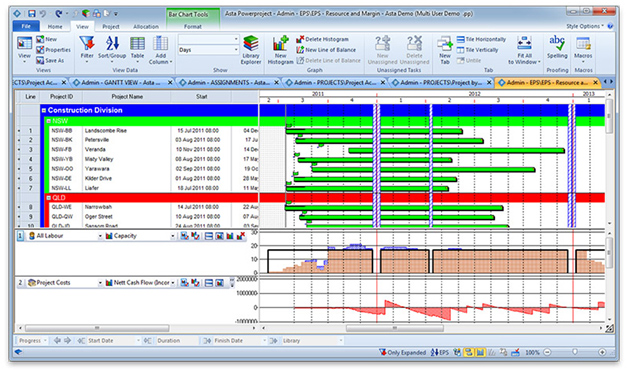The height and width of the screenshot is (373, 628).
Task: Open Library Explorer
Action: coord(251,50)
